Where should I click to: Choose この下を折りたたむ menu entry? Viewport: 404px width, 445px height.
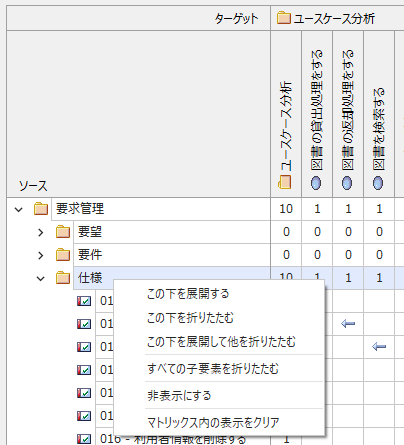190,318
